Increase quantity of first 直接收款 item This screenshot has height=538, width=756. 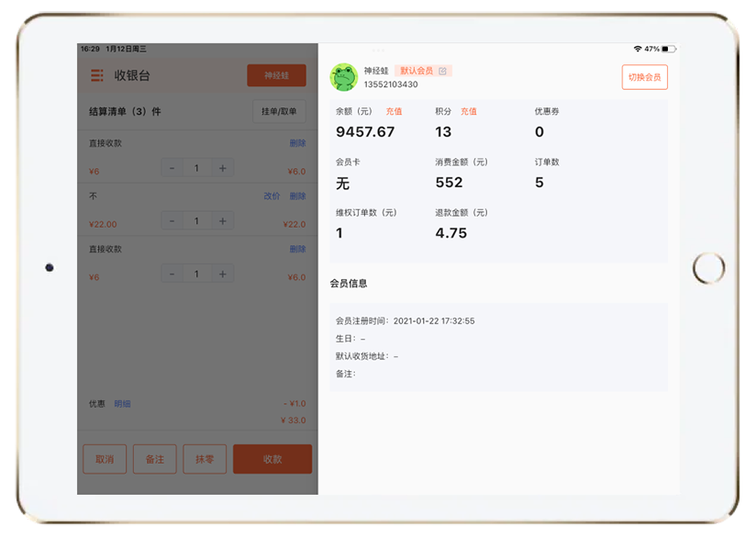(223, 168)
